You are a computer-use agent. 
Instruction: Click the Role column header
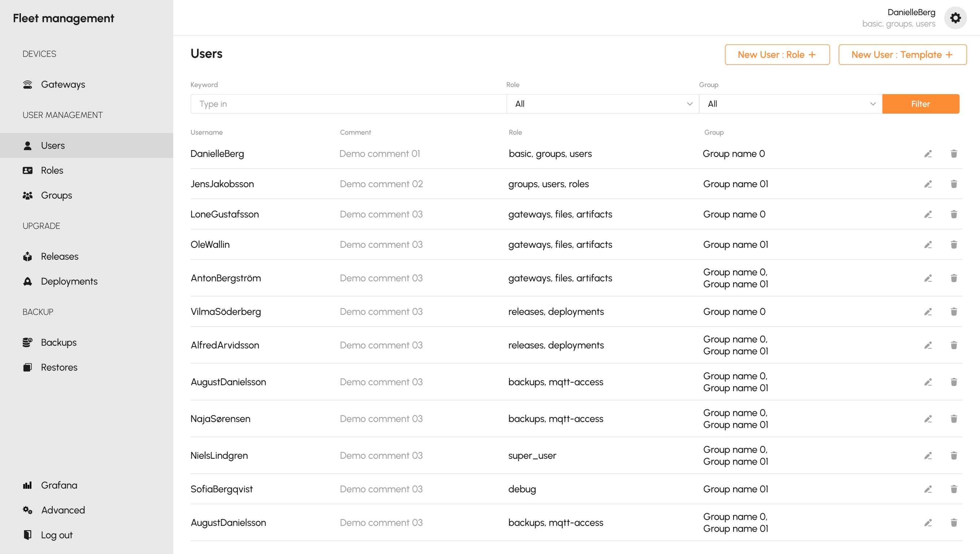coord(515,132)
